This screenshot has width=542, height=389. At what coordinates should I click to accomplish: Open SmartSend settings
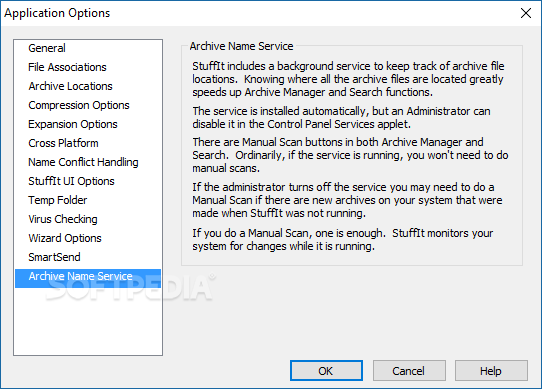pos(88,258)
